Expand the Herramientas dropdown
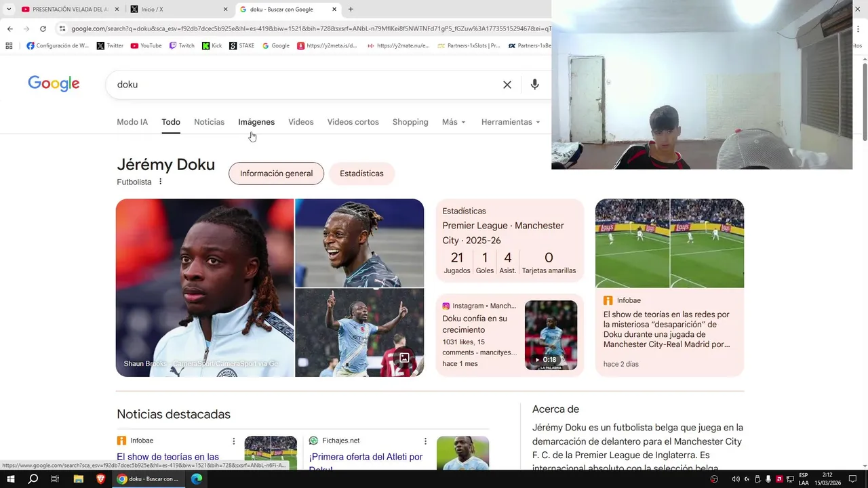 coord(511,122)
